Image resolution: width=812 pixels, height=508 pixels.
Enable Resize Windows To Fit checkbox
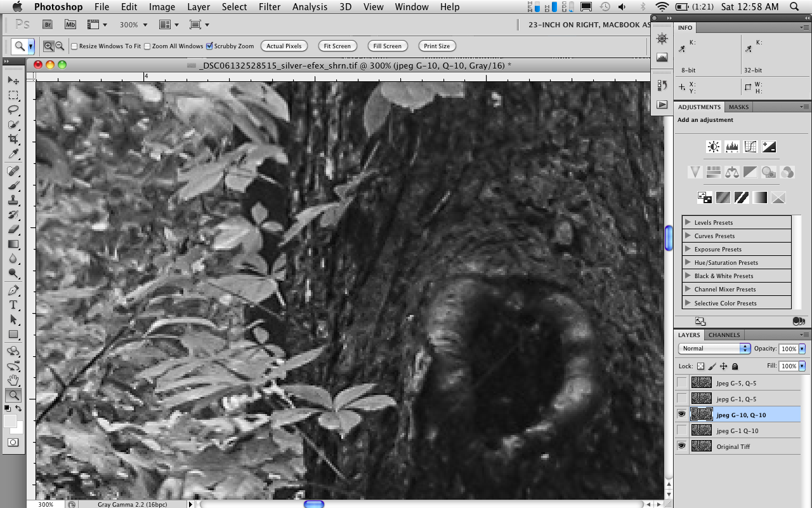point(74,46)
